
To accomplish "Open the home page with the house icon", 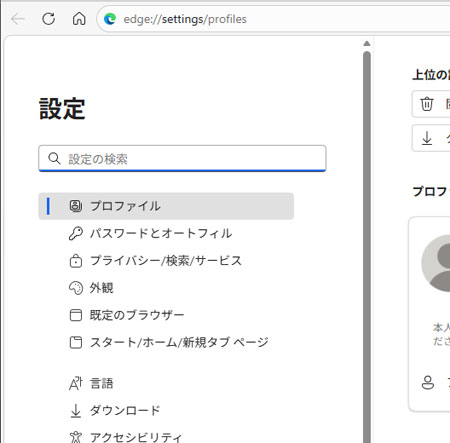I will click(x=79, y=19).
